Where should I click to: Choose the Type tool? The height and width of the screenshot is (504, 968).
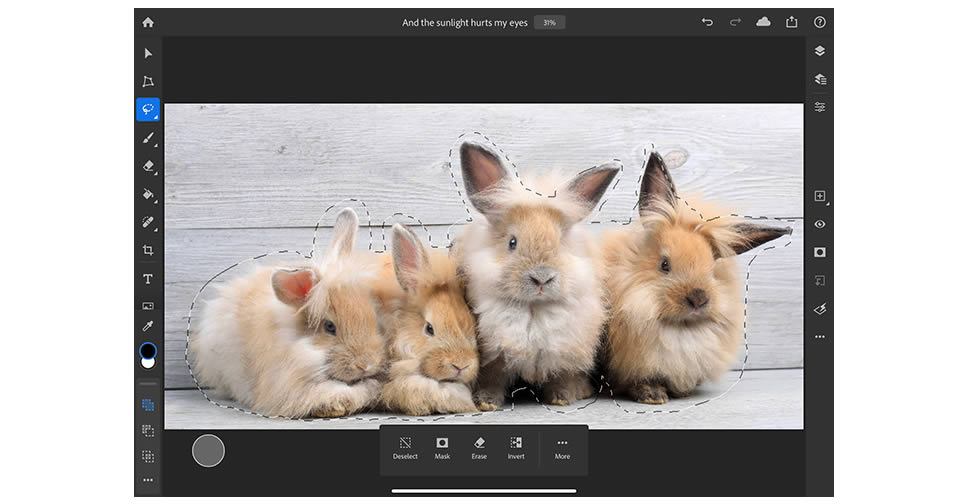(148, 279)
